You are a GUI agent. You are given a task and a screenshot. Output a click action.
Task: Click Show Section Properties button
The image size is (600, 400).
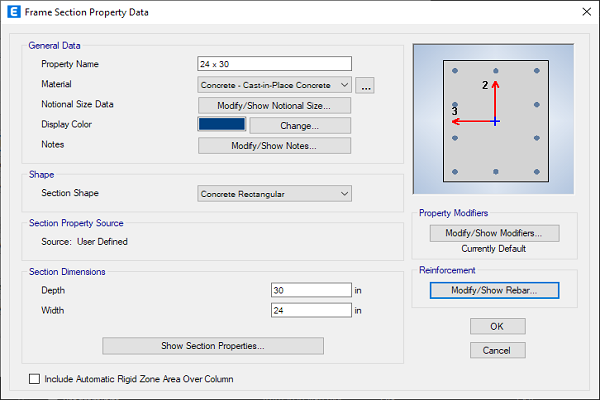tap(213, 346)
